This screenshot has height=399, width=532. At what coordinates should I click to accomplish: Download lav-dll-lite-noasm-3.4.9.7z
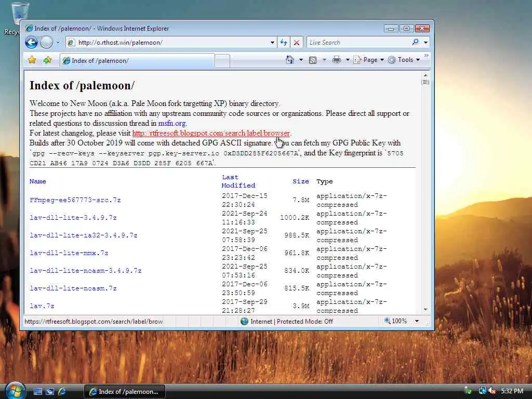pyautogui.click(x=86, y=271)
